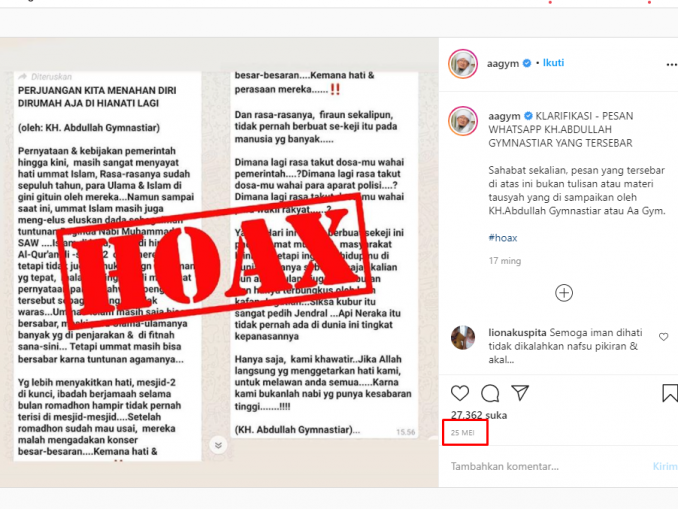The image size is (678, 509).
Task: Open comments with the speech bubble icon
Action: pos(490,393)
